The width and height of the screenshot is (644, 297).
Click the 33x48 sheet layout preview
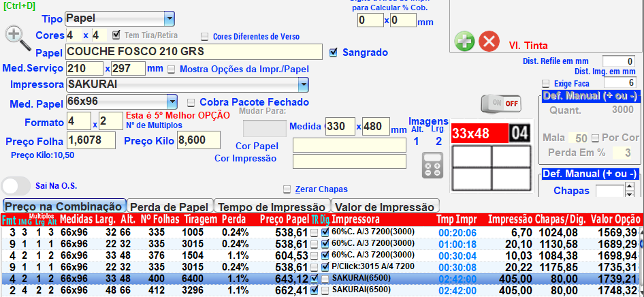[x=492, y=158]
